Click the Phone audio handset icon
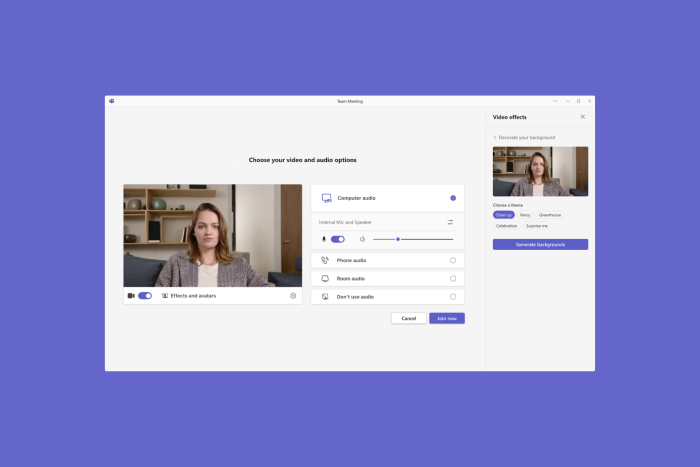The image size is (700, 467). [x=325, y=260]
